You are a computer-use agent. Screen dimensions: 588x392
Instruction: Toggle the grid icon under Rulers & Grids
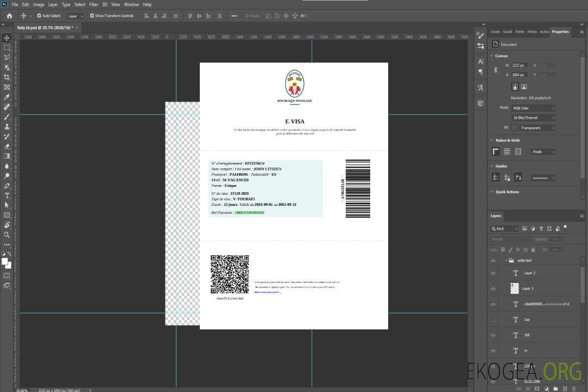pyautogui.click(x=507, y=151)
